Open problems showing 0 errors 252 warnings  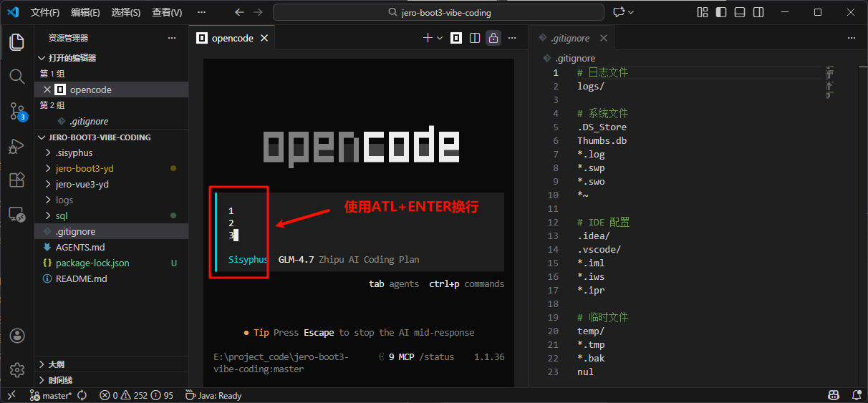136,395
